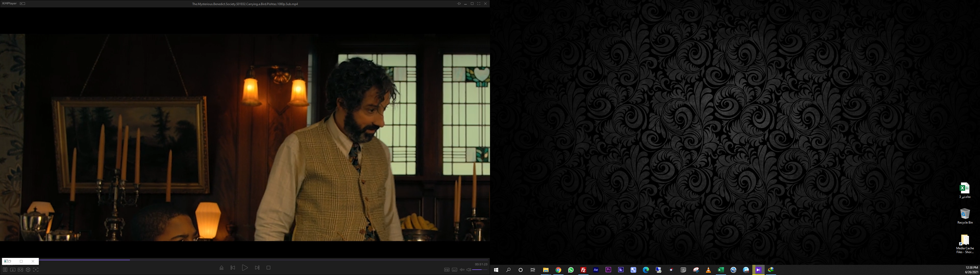This screenshot has width=980, height=275.
Task: Go to the previous track
Action: pyautogui.click(x=233, y=268)
